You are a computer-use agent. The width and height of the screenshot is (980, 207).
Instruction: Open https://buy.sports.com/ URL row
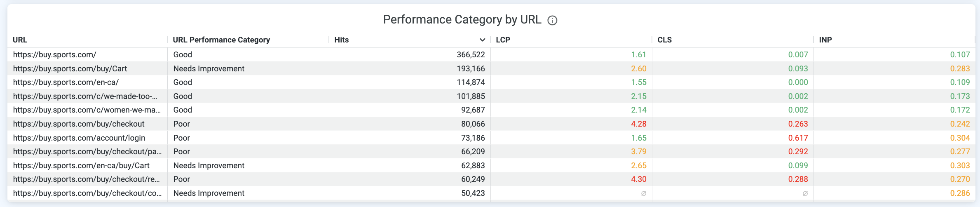[54, 54]
